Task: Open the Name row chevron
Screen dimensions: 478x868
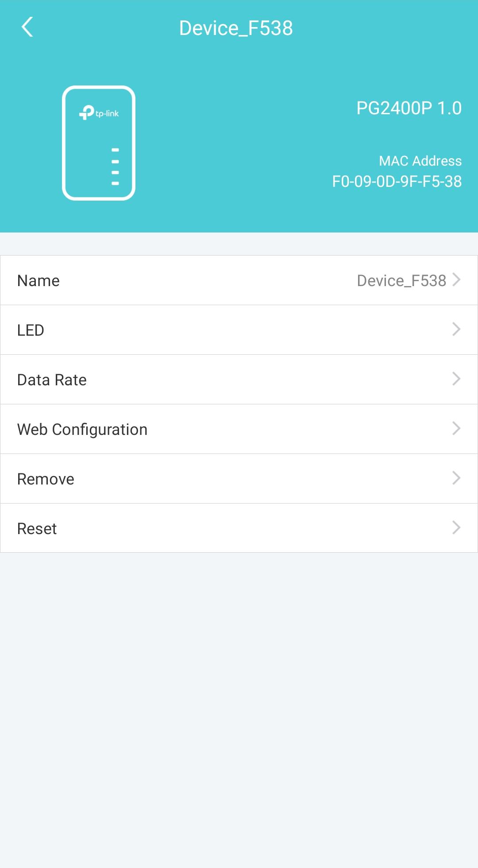Action: click(x=457, y=280)
